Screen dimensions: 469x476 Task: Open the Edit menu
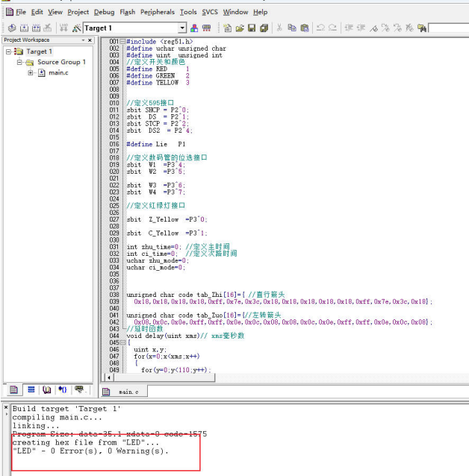pyautogui.click(x=37, y=12)
